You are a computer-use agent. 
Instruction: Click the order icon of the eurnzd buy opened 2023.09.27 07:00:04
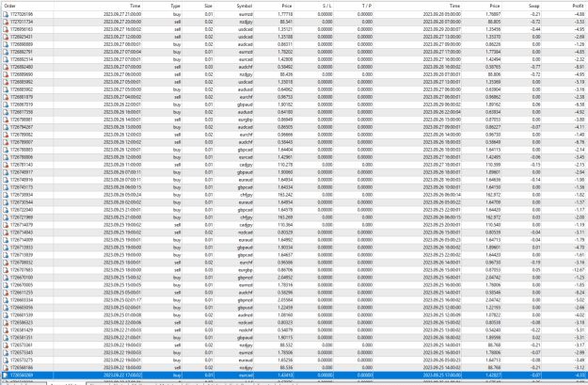(x=6, y=52)
